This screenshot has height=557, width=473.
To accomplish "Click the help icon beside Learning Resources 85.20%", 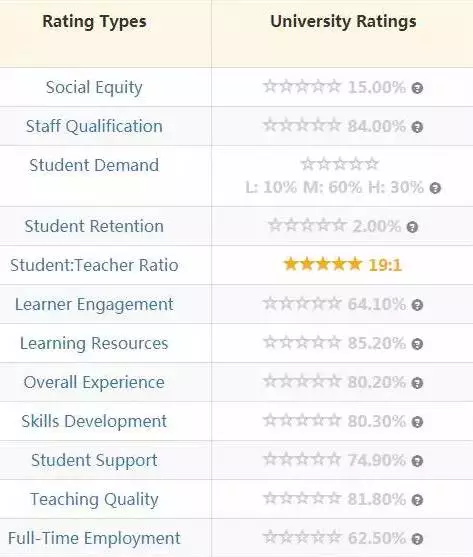I will [417, 344].
